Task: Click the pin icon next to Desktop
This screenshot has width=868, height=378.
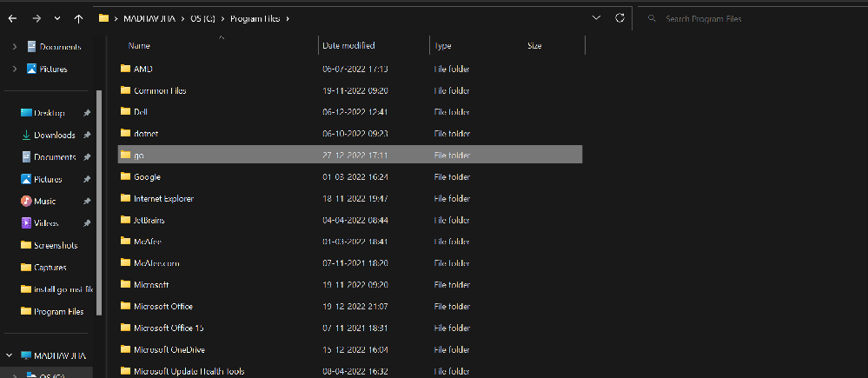Action: point(86,113)
